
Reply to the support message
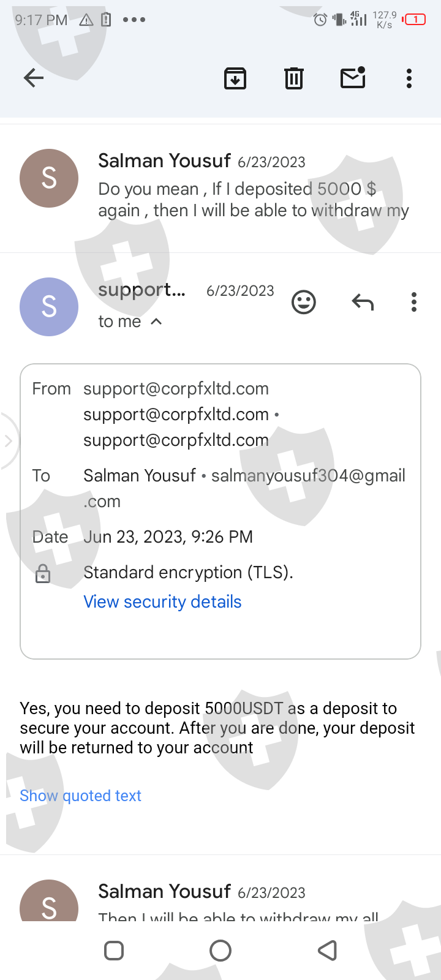(363, 302)
